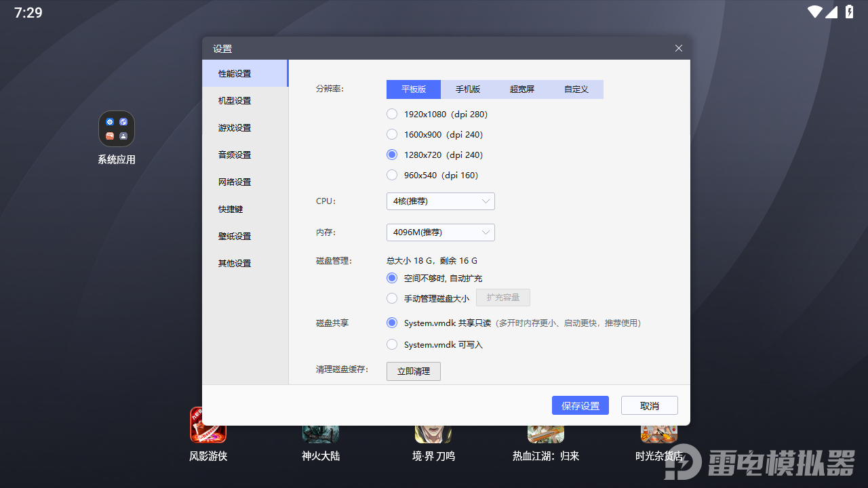
Task: Open 游戏设置 in the sidebar
Action: tap(235, 127)
